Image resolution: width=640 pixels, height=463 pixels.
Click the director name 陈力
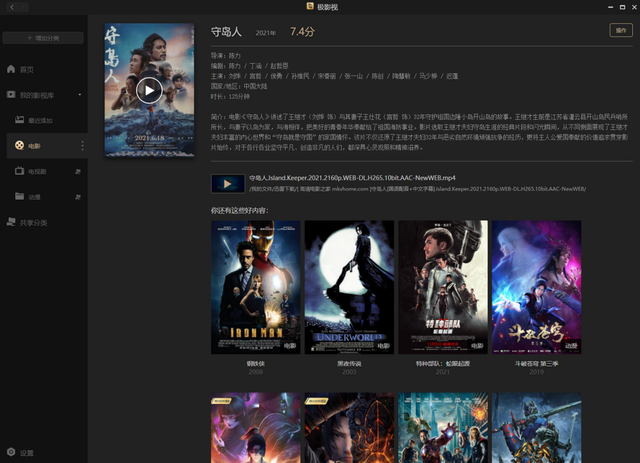[234, 56]
